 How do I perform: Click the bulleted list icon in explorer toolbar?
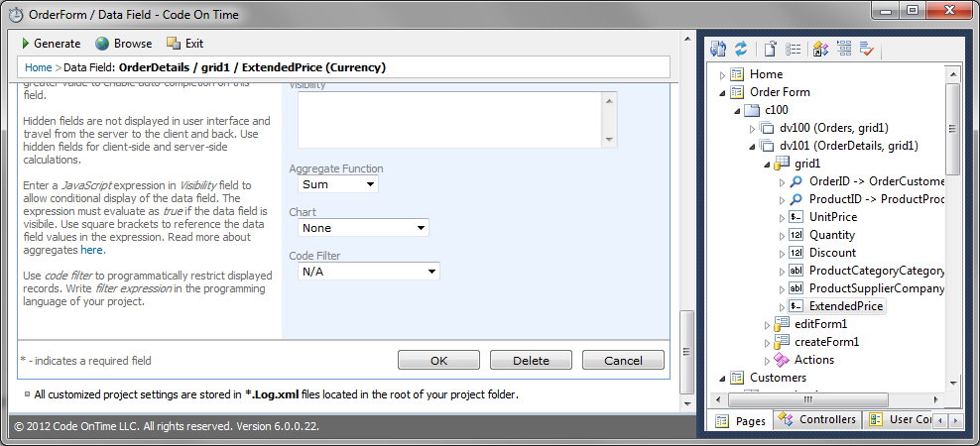coord(794,49)
